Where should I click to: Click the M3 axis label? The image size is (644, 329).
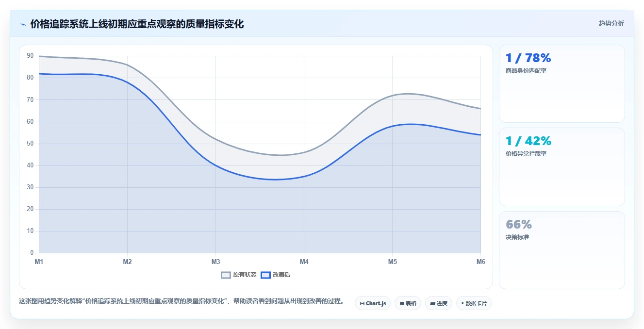[215, 262]
